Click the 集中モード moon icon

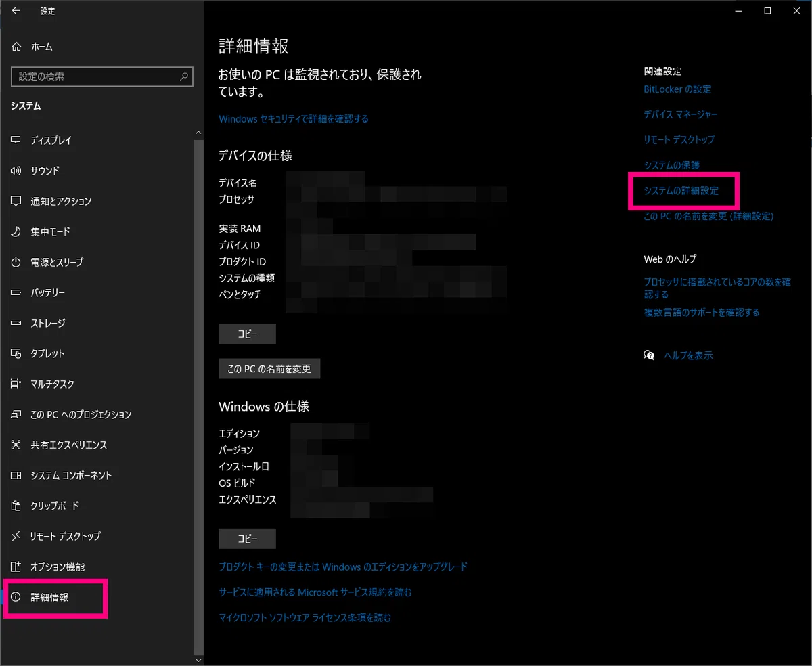[17, 231]
